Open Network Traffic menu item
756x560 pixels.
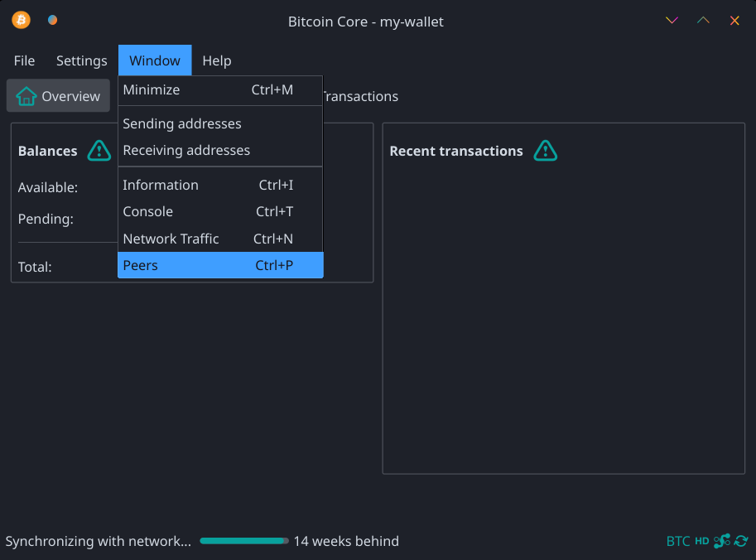219,239
